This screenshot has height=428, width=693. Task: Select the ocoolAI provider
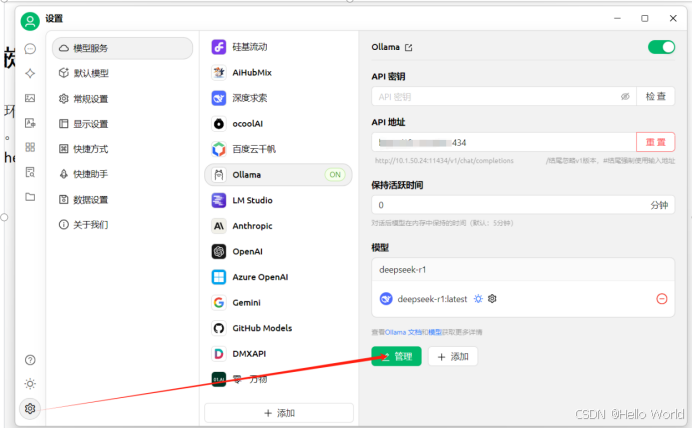(x=278, y=124)
